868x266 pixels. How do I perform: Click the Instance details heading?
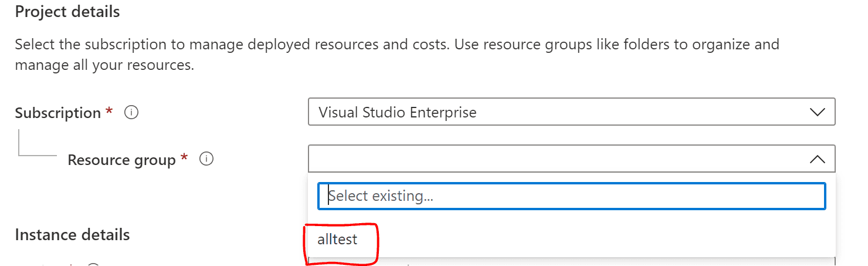[72, 235]
